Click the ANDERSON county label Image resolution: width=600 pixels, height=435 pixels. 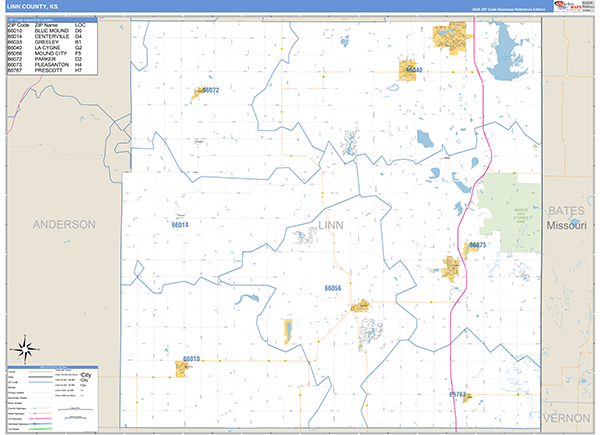click(64, 225)
